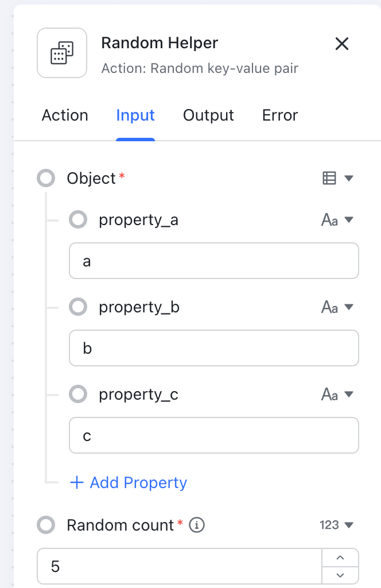This screenshot has height=588, width=381.
Task: Click the text type icon for property_c
Action: [x=329, y=394]
